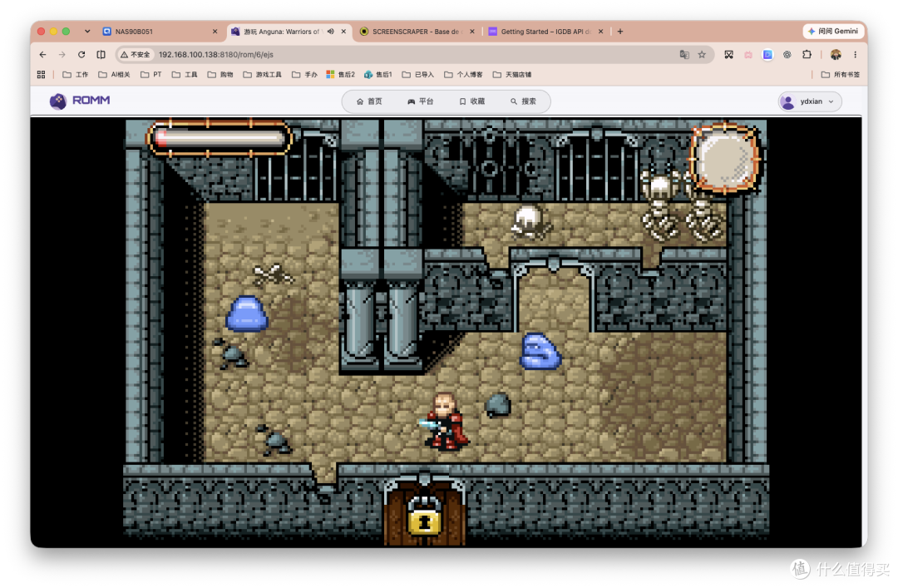Click the ROMM logo
This screenshot has width=898, height=588.
tap(80, 101)
